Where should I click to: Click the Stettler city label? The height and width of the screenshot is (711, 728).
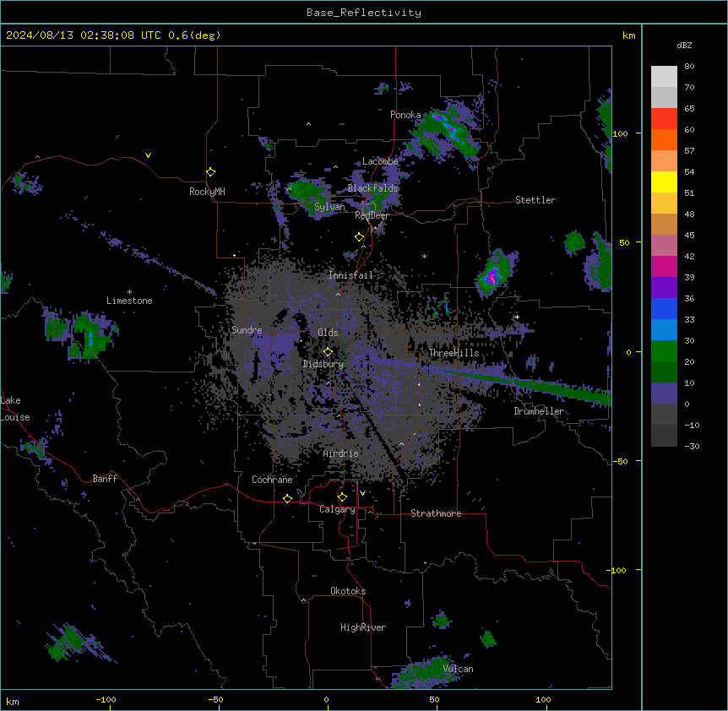coord(535,200)
